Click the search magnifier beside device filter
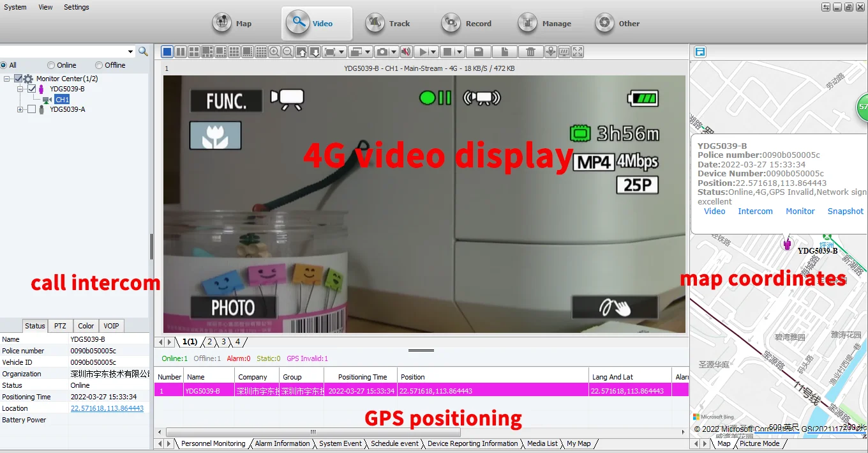This screenshot has width=868, height=453. pyautogui.click(x=144, y=51)
